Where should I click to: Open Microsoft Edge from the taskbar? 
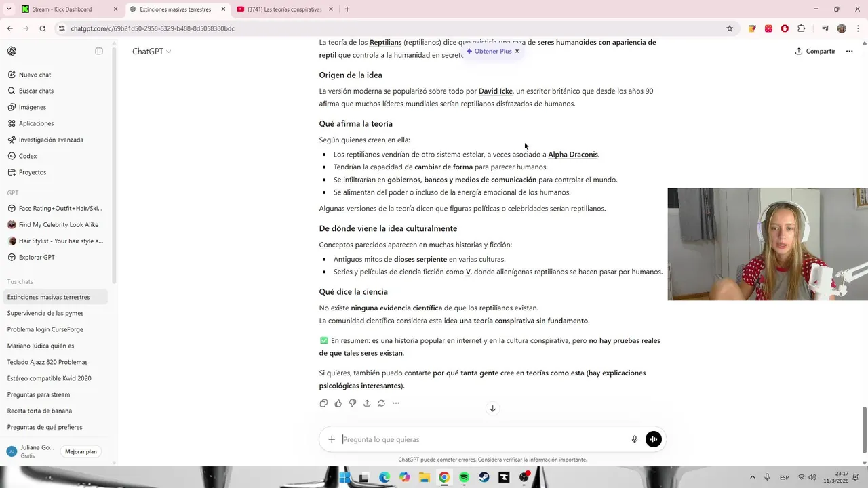pyautogui.click(x=384, y=477)
